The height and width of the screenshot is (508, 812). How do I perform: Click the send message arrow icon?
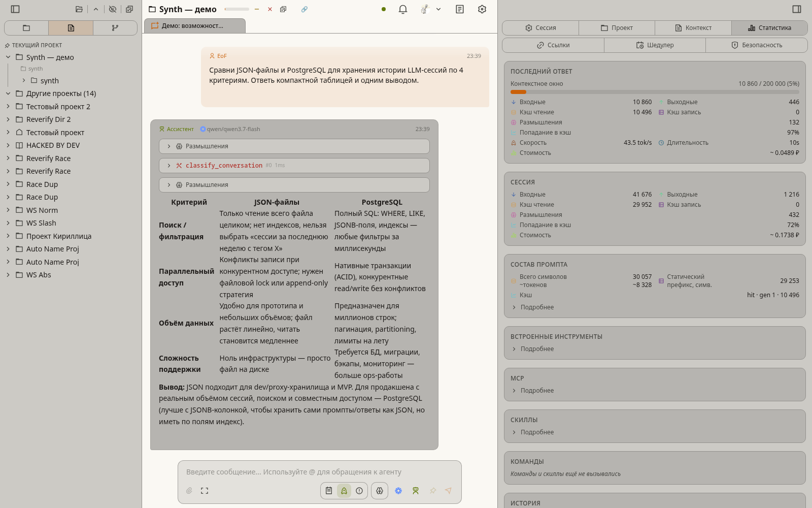click(x=448, y=491)
